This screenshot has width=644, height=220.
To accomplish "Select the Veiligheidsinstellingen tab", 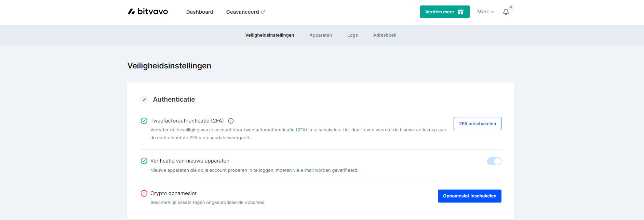I will (x=269, y=35).
